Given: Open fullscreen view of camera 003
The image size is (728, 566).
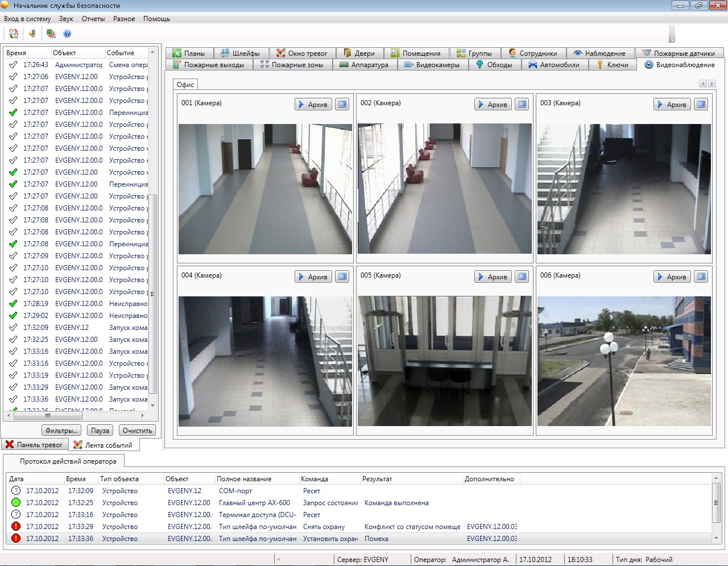Looking at the screenshot, I should point(701,104).
